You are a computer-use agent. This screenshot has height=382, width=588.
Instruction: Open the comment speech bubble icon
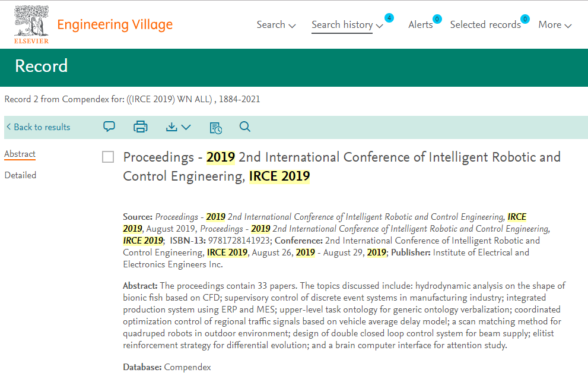[109, 127]
